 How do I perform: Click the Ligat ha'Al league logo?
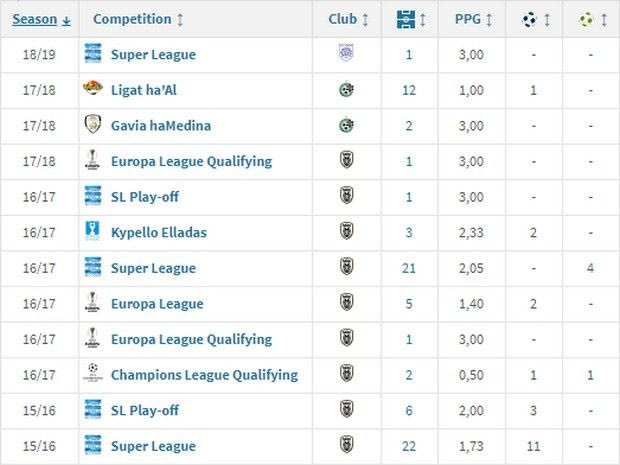click(x=93, y=90)
